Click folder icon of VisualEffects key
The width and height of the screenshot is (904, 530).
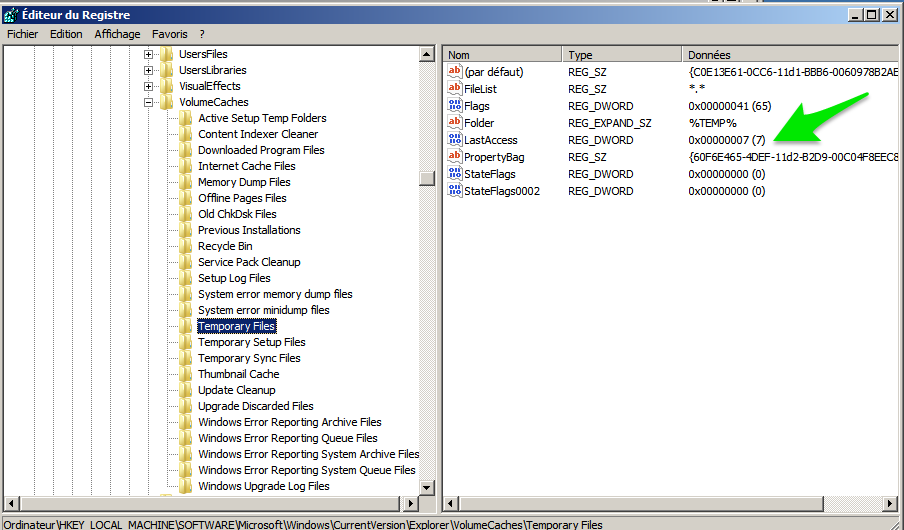coord(167,87)
